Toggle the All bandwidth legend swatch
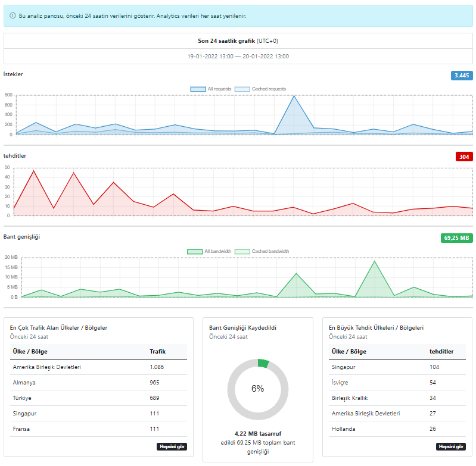Image resolution: width=476 pixels, height=466 pixels. pyautogui.click(x=195, y=252)
